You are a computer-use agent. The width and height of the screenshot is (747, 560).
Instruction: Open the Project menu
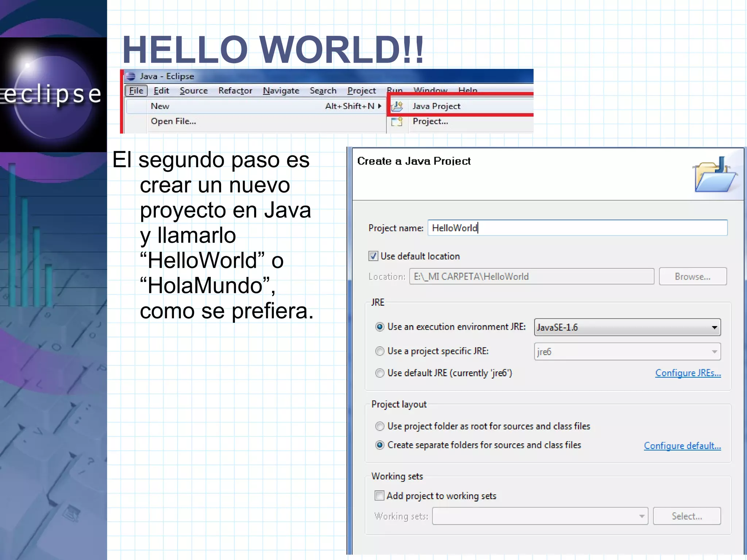[361, 90]
